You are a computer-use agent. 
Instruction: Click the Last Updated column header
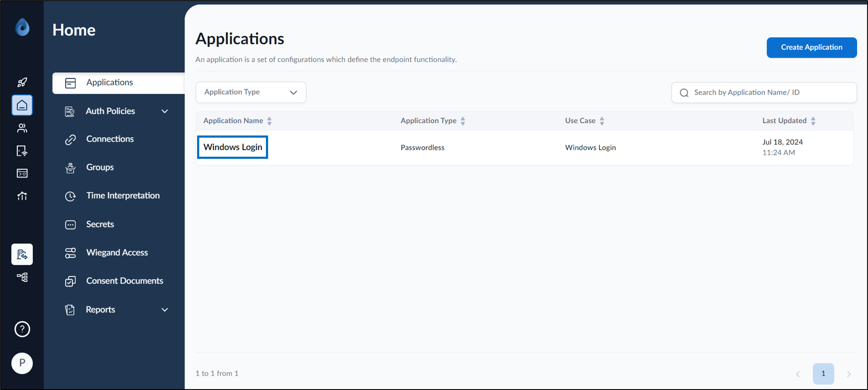pos(784,121)
